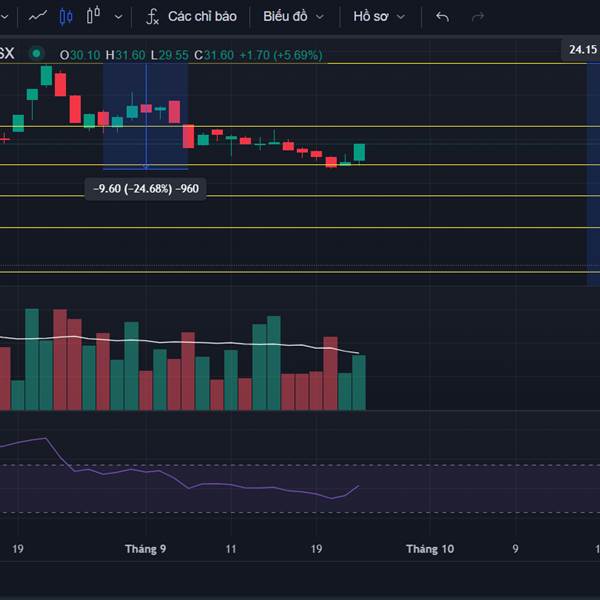The height and width of the screenshot is (600, 600).
Task: Open the Biểu đồ dropdown menu
Action: 293,17
